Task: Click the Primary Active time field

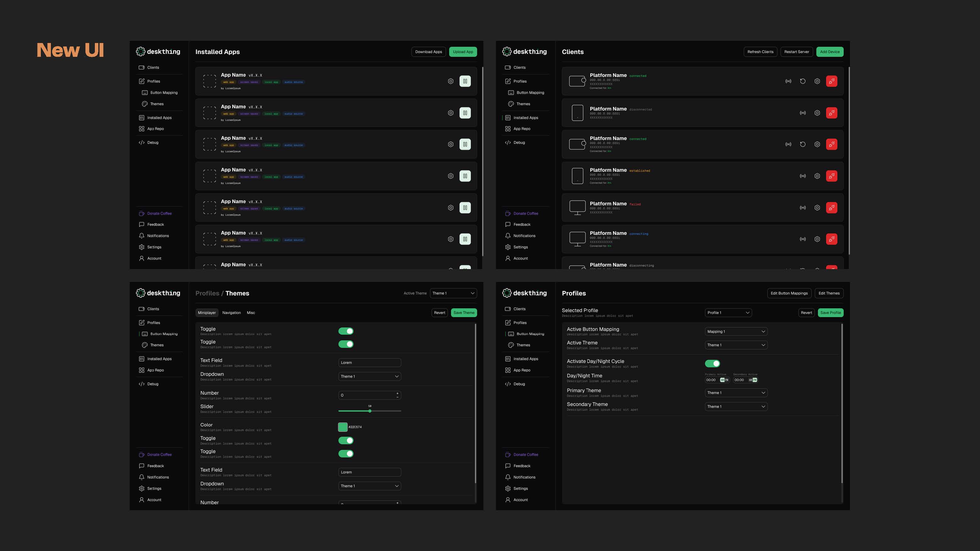Action: pos(711,380)
